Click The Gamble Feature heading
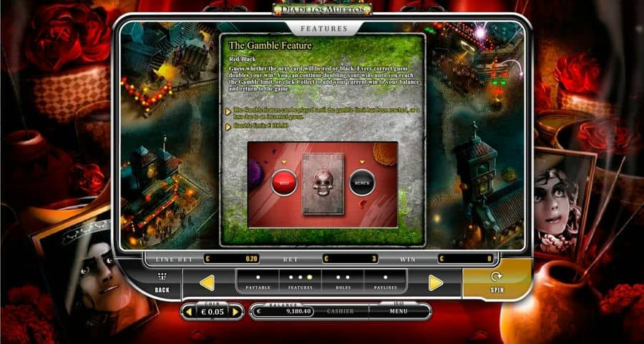644x344 pixels. click(270, 45)
